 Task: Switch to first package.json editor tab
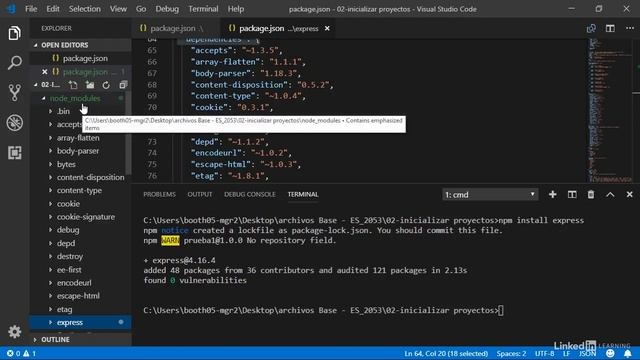176,28
